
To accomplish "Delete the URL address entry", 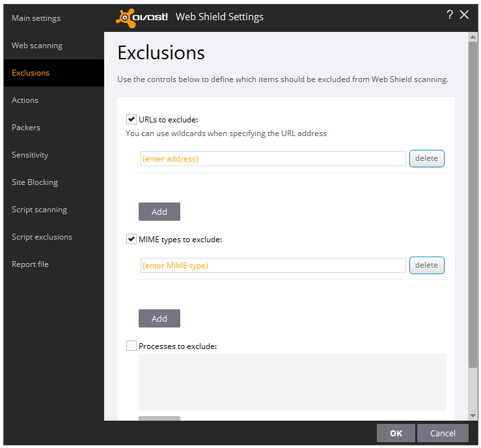I will click(427, 158).
